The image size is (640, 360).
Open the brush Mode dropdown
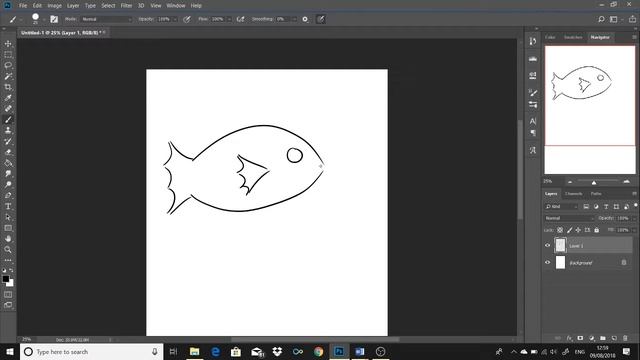click(106, 19)
